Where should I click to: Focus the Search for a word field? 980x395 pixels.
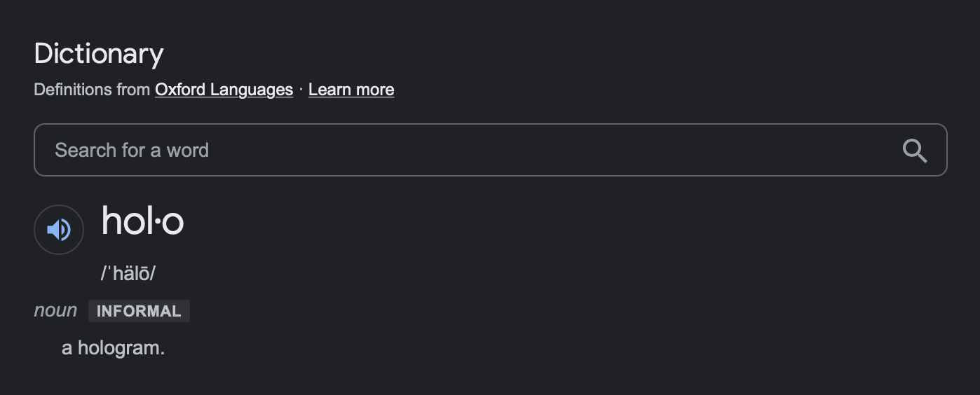[x=463, y=151]
